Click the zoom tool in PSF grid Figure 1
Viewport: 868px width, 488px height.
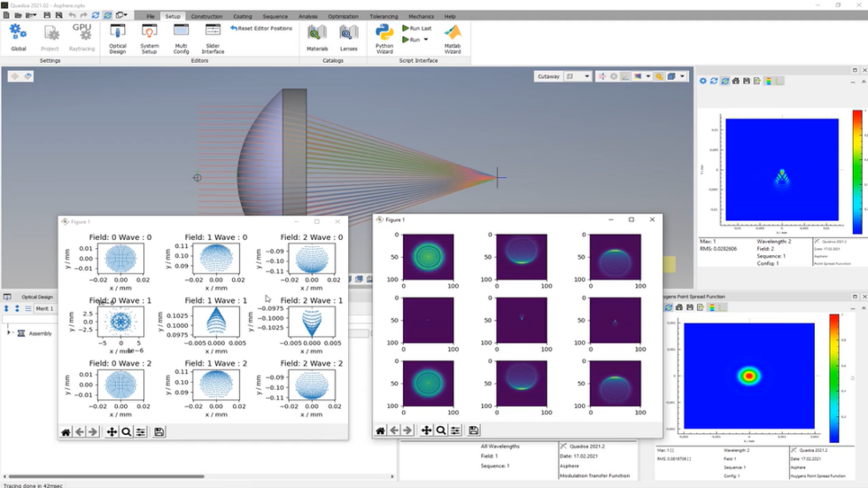[x=441, y=430]
